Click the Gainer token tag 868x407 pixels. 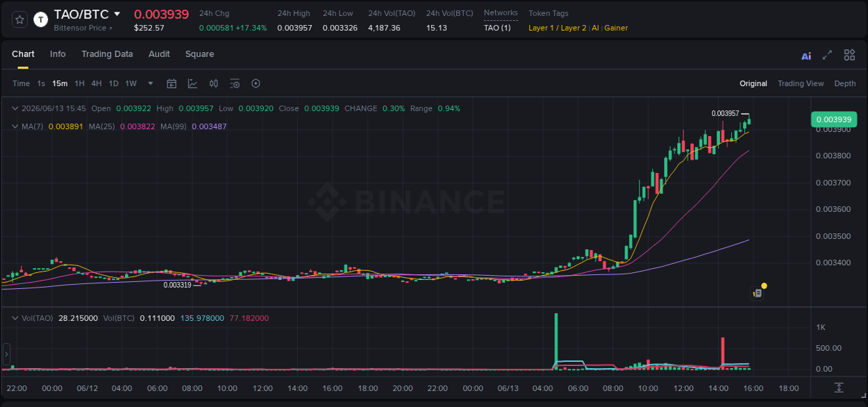pyautogui.click(x=616, y=28)
